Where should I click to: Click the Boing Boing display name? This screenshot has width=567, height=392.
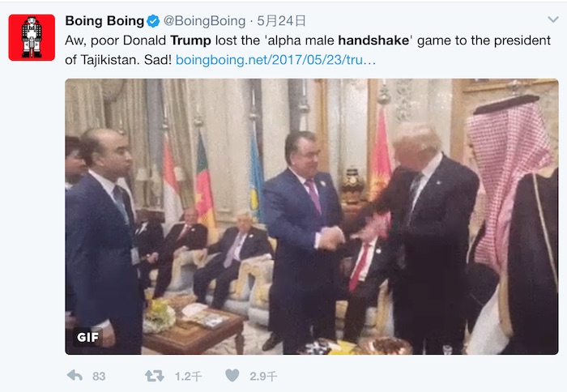click(104, 21)
